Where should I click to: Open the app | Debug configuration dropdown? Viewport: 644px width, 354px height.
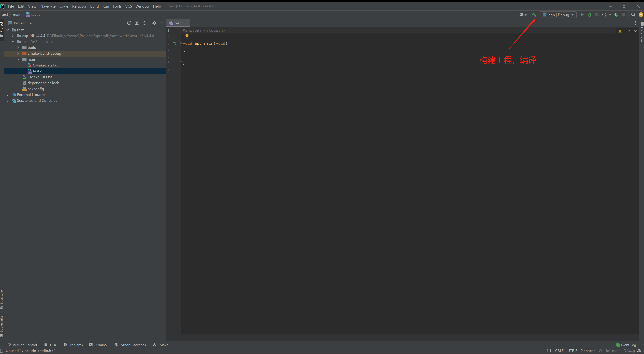[x=558, y=15]
